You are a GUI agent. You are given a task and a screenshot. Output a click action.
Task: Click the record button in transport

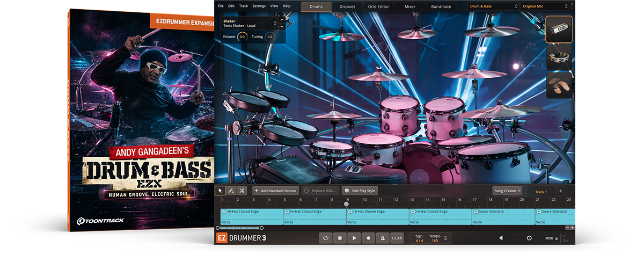[x=368, y=238]
